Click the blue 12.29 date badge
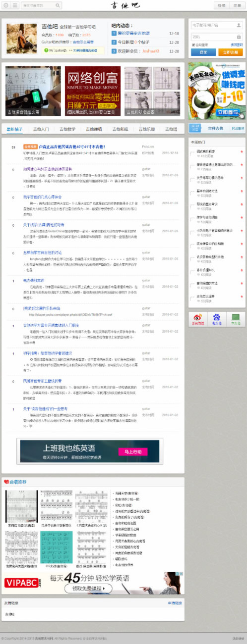 tap(195, 128)
